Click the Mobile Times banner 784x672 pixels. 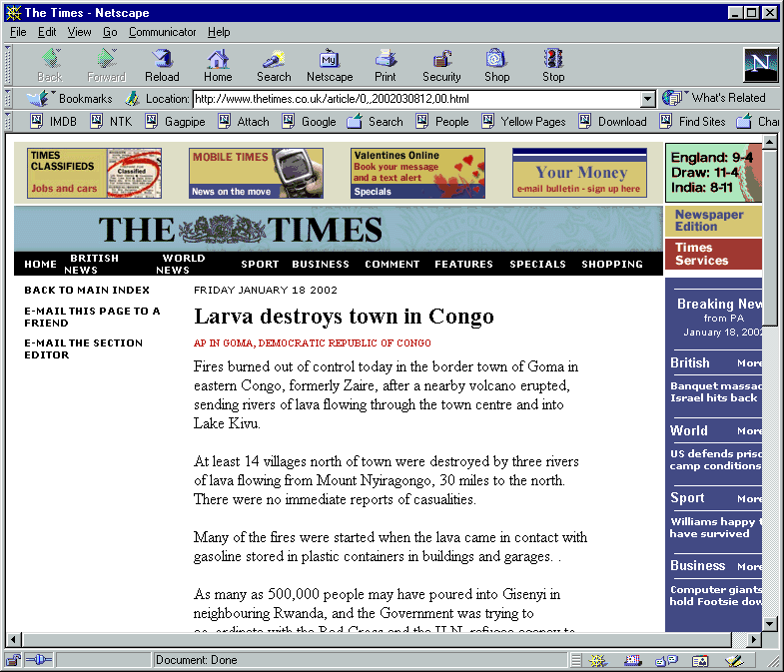click(256, 173)
